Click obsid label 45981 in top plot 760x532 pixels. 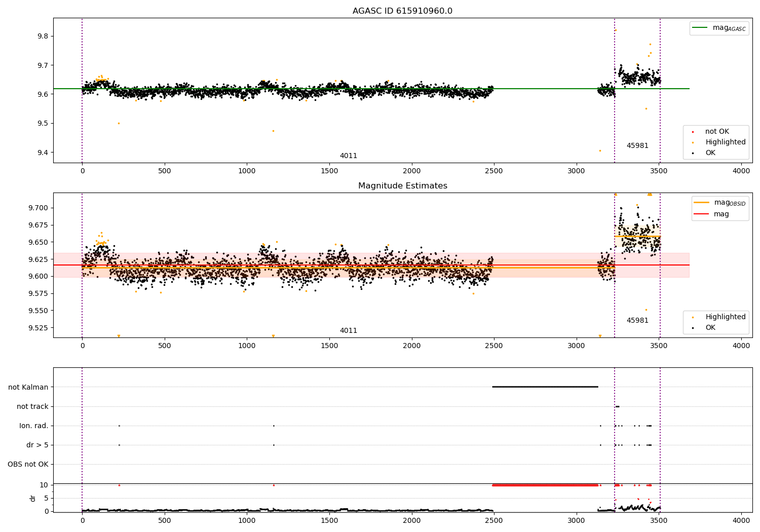click(637, 146)
